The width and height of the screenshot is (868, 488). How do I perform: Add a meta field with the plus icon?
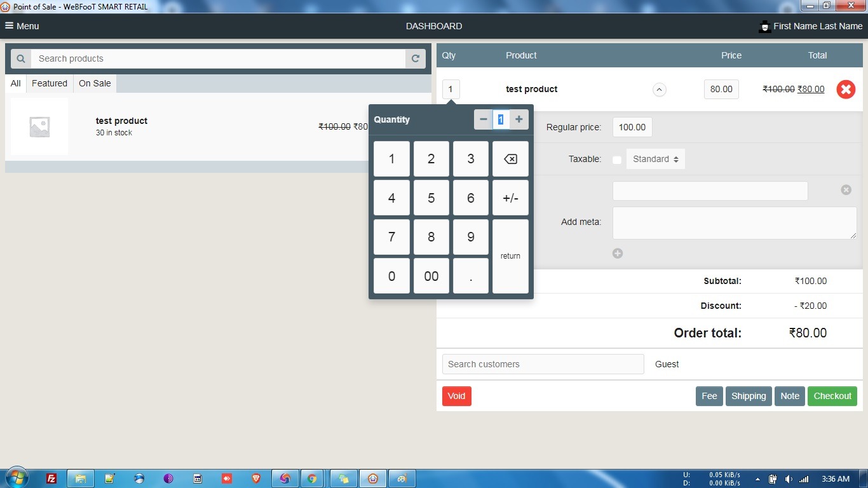[x=618, y=254]
